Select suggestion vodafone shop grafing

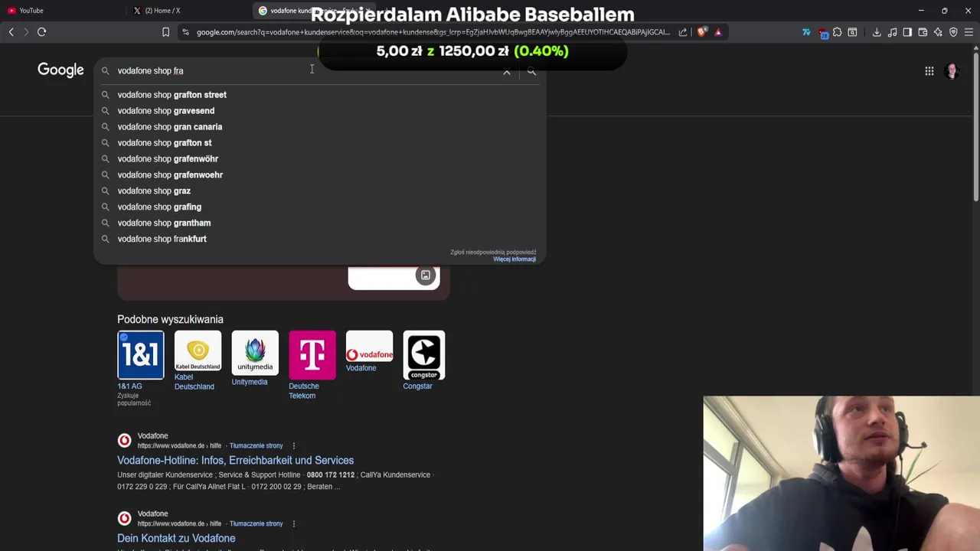[320, 207]
